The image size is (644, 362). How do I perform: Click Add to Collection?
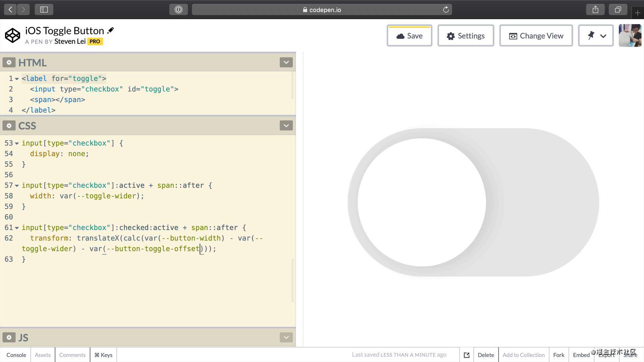524,355
